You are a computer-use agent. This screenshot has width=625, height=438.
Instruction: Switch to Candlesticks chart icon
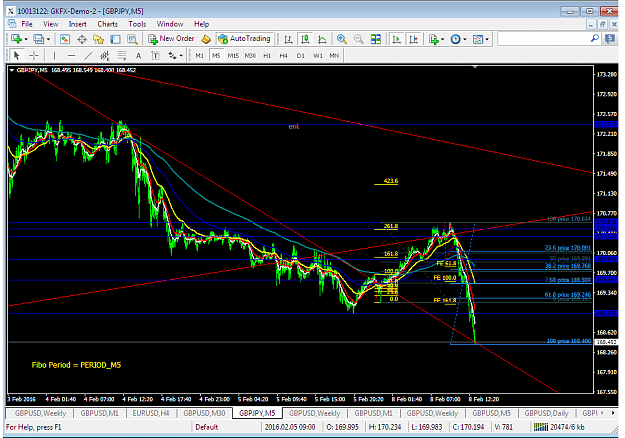[305, 39]
